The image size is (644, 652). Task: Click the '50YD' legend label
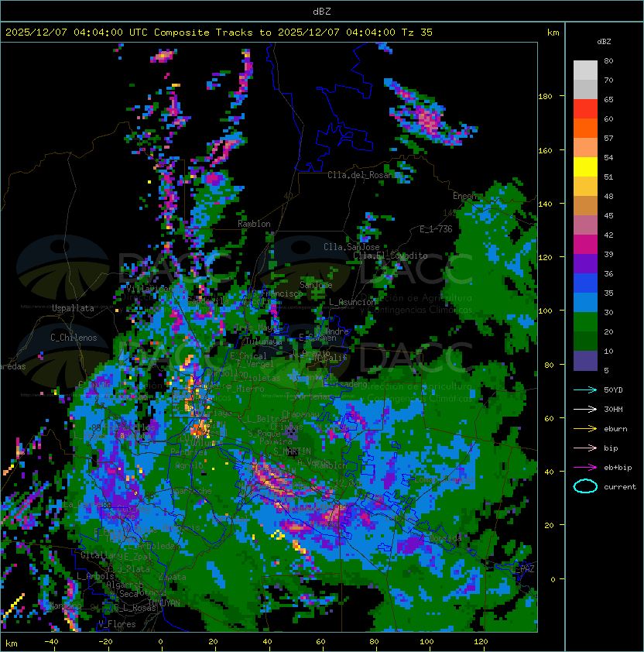[613, 389]
